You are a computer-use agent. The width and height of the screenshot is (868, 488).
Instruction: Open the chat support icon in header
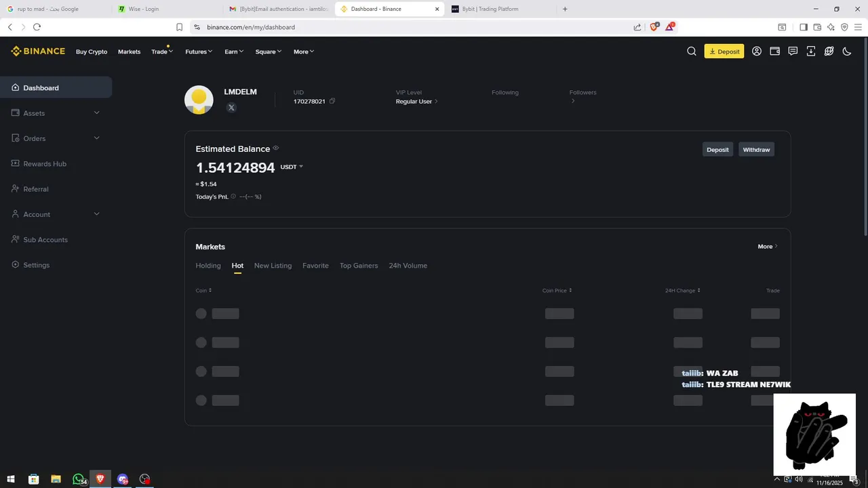coord(793,52)
